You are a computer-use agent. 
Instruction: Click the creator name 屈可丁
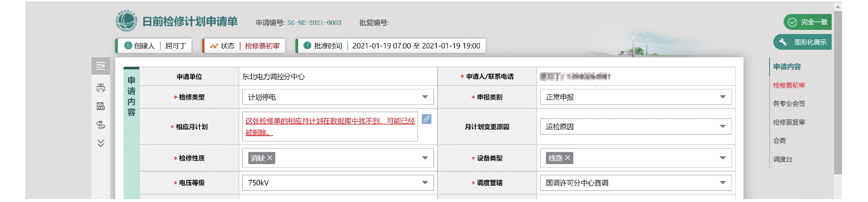click(x=176, y=46)
